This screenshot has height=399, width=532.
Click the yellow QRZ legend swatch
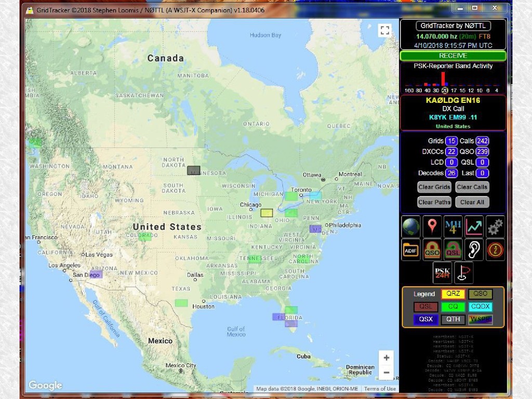(453, 294)
